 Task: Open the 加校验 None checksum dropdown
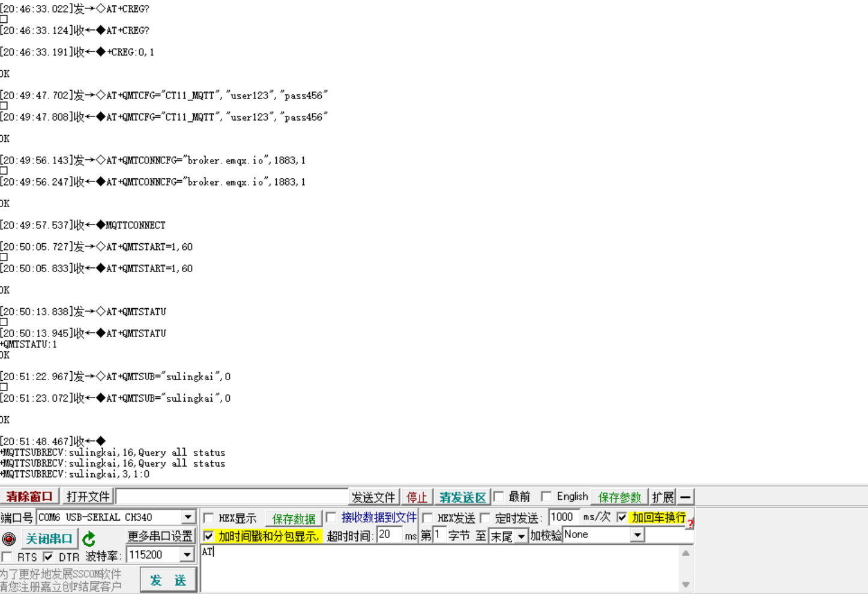[637, 535]
